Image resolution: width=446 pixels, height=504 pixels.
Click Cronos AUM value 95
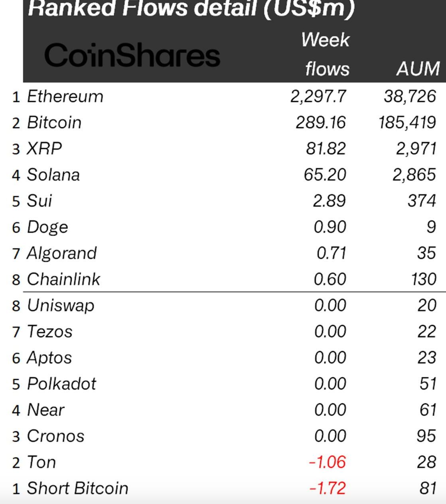[x=426, y=436]
